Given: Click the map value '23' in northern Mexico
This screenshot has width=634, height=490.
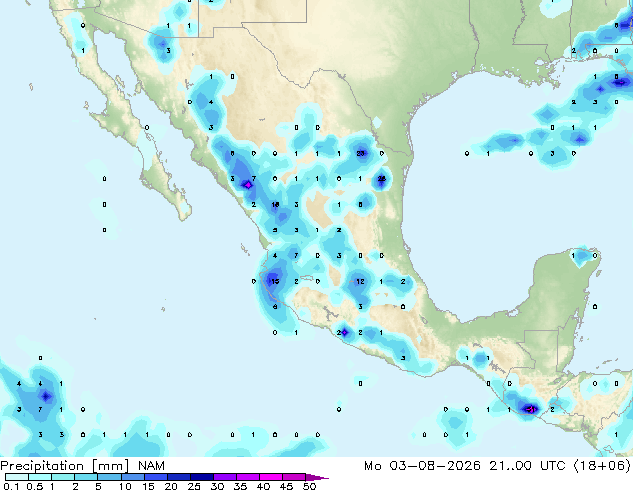Looking at the screenshot, I should coord(361,153).
